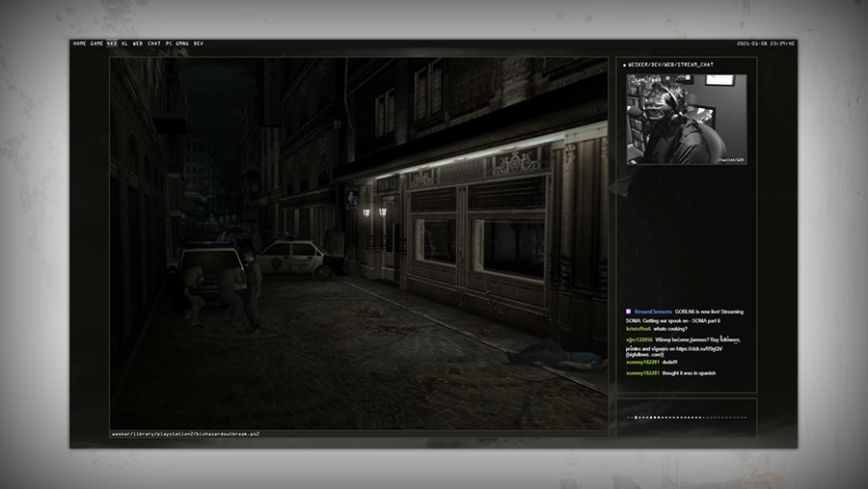Image resolution: width=868 pixels, height=489 pixels.
Task: Open the https link in the spam message
Action: [698, 349]
